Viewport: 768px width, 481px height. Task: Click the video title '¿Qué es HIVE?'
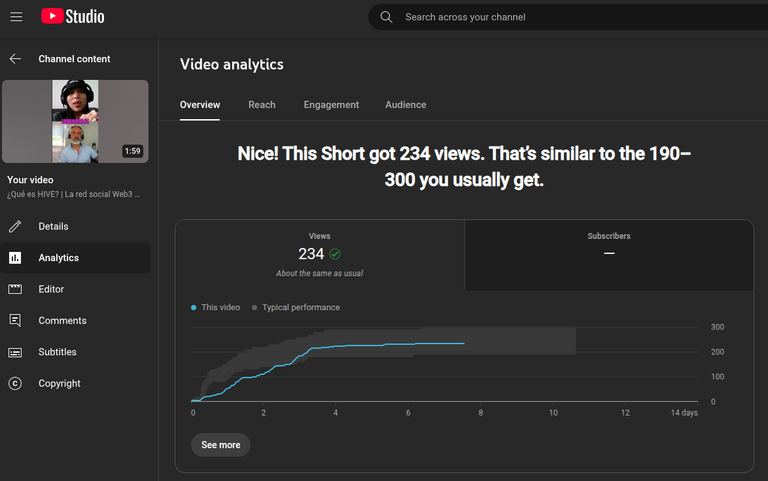coord(73,194)
